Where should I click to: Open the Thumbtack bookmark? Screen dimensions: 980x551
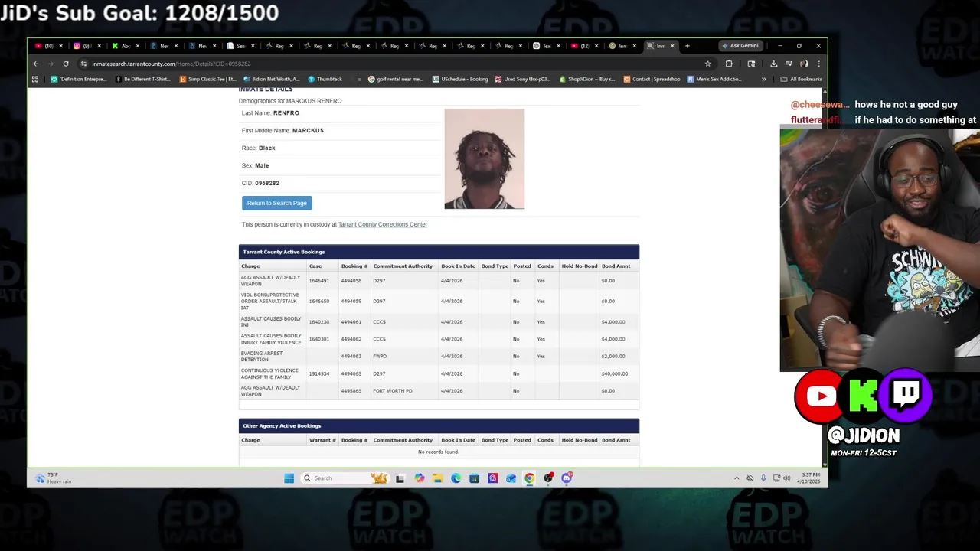pyautogui.click(x=325, y=79)
